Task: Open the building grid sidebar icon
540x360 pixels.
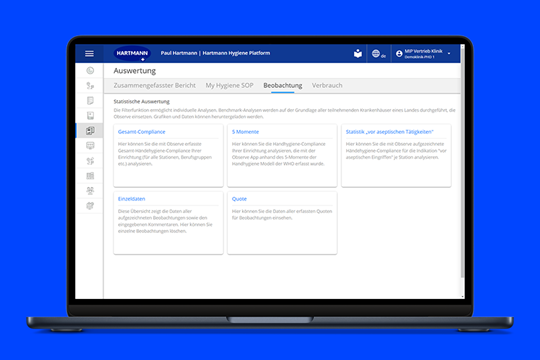Action: point(90,176)
